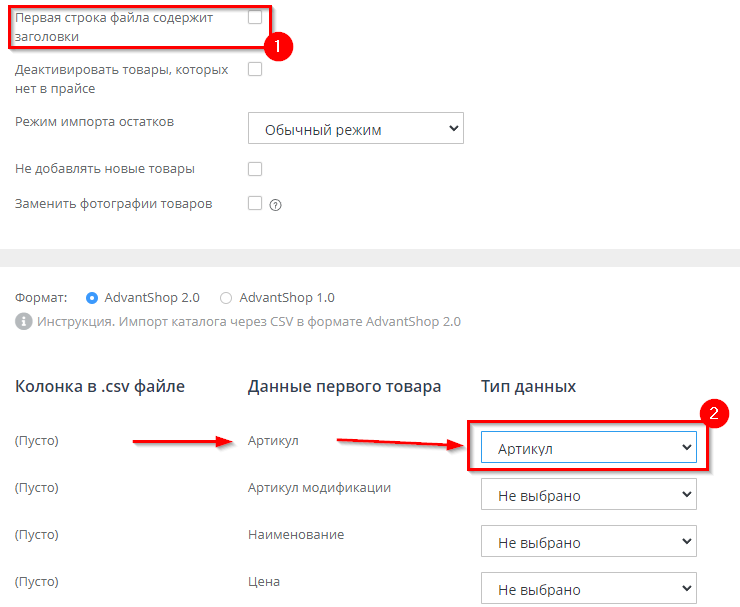The height and width of the screenshot is (607, 740).
Task: Click the "Режим импорта остатков" label
Action: click(94, 122)
